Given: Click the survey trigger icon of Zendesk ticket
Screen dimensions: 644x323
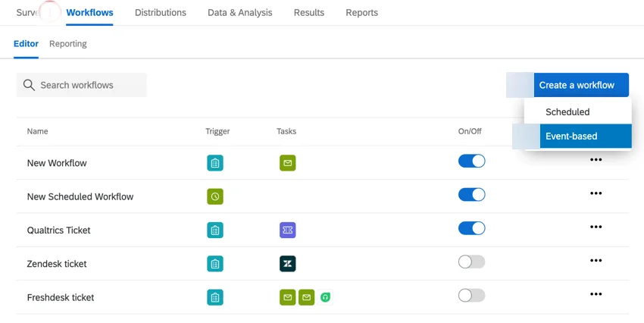Looking at the screenshot, I should coord(215,264).
